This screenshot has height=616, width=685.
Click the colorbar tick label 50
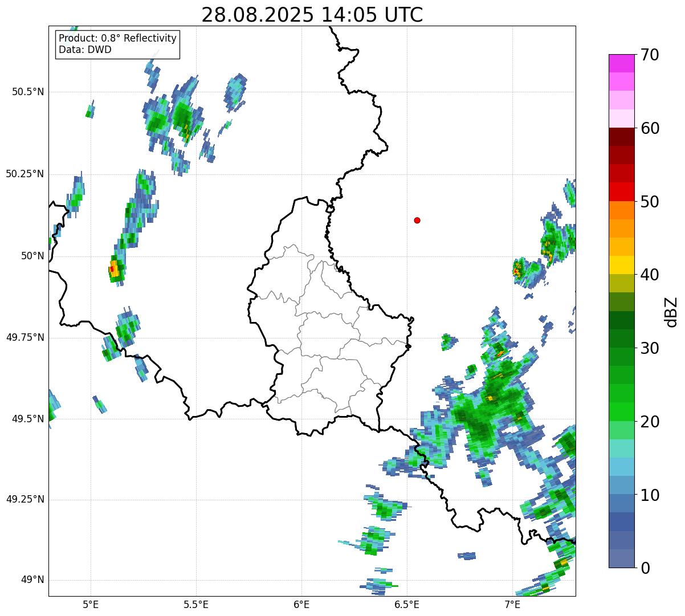click(x=650, y=202)
